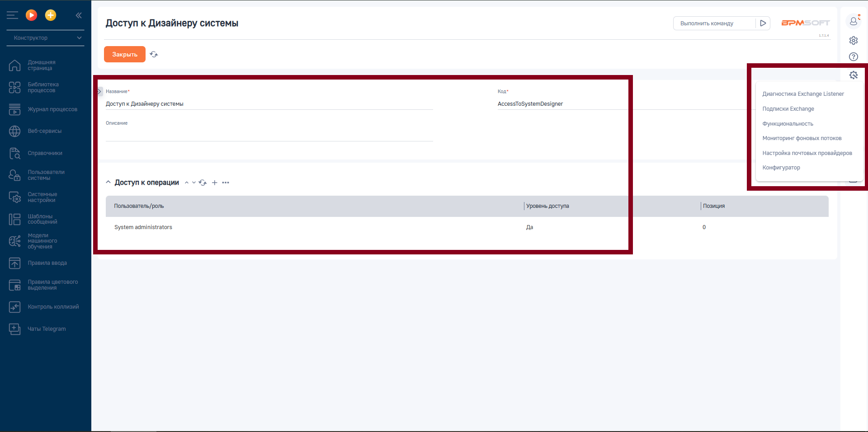Viewport: 868px width, 432px height.
Task: Open more actions menu in Доступ к операции
Action: click(226, 183)
